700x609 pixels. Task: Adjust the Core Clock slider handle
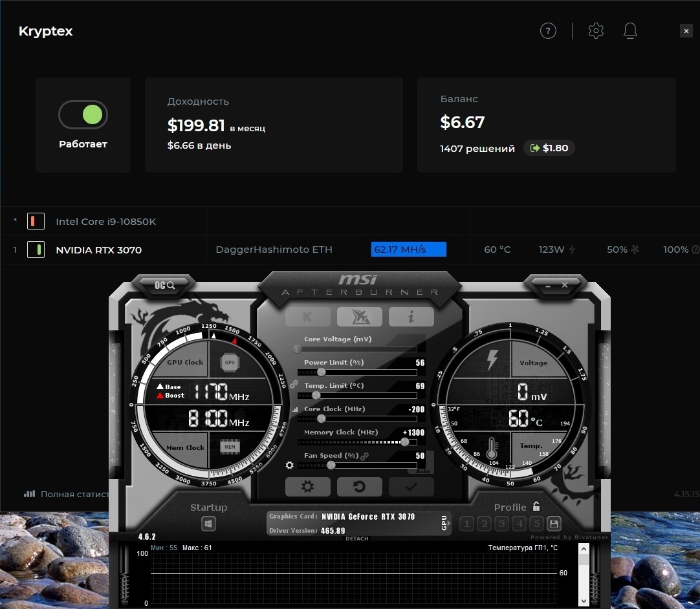[x=321, y=418]
